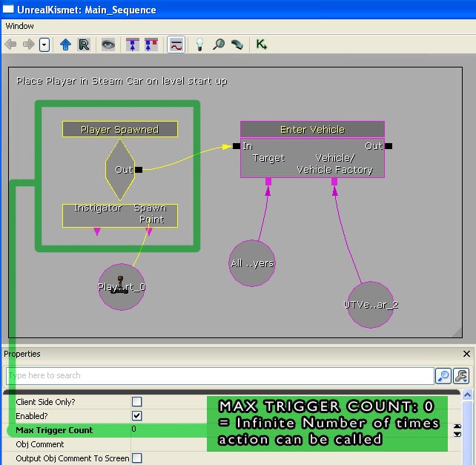Click the Kismet window title bar icon
Viewport: 476px width, 465px height.
point(8,10)
